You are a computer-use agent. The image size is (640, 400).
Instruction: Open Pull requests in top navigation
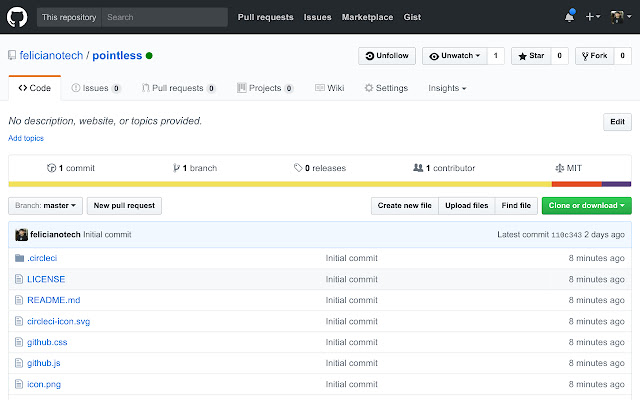coord(265,17)
